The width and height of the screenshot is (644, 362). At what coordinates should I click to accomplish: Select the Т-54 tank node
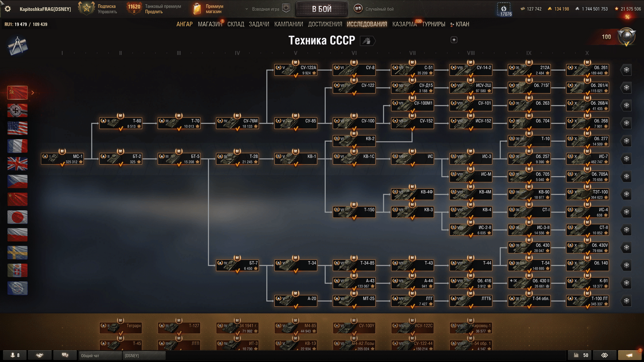[529, 265]
